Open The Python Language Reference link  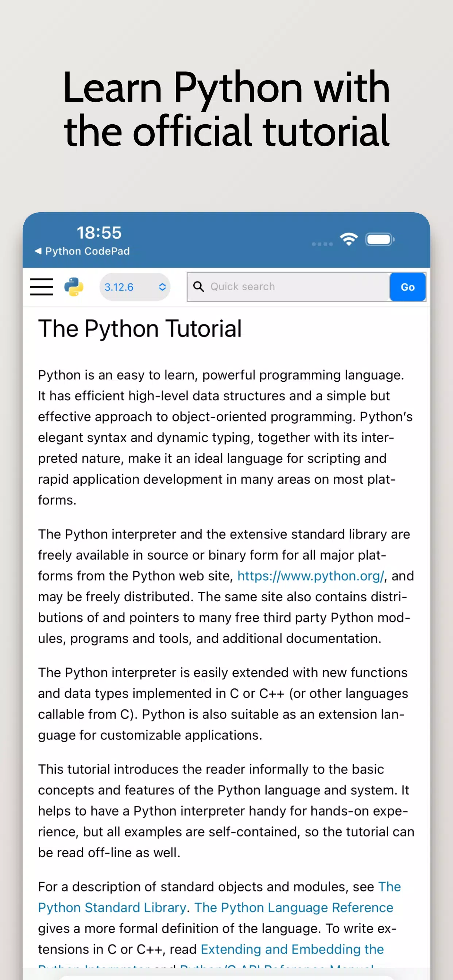coord(294,908)
